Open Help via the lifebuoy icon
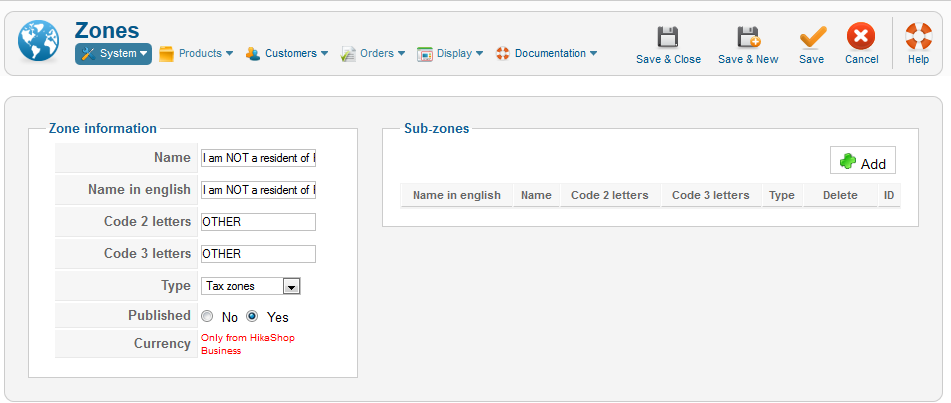Screen dimensions: 951x403 click(918, 38)
